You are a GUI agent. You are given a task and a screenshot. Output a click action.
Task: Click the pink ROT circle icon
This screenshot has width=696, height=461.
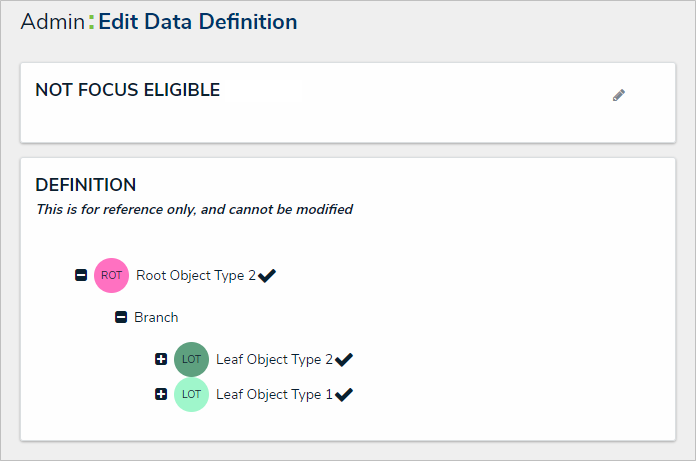click(x=111, y=275)
